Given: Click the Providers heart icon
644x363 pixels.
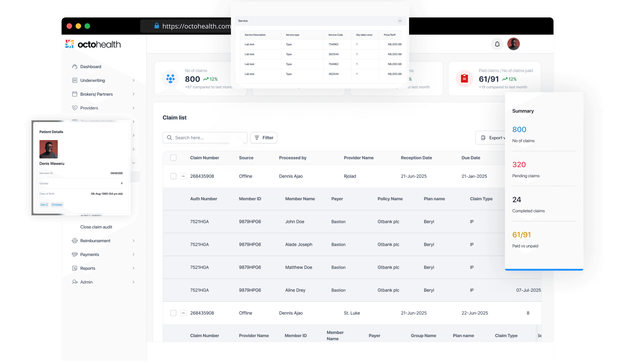Looking at the screenshot, I should pyautogui.click(x=74, y=108).
